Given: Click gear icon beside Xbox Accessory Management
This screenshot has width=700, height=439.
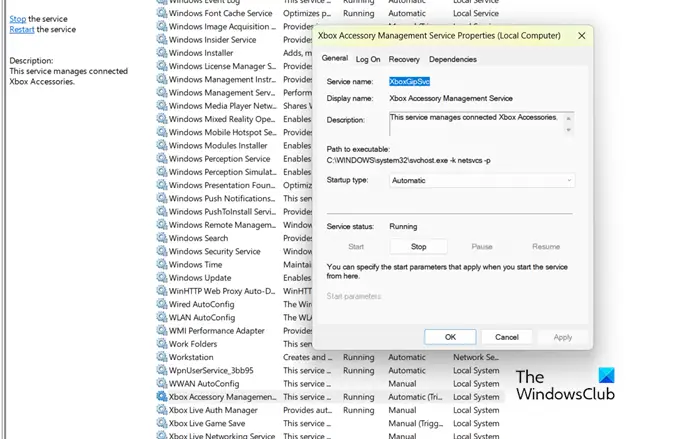Looking at the screenshot, I should [161, 396].
